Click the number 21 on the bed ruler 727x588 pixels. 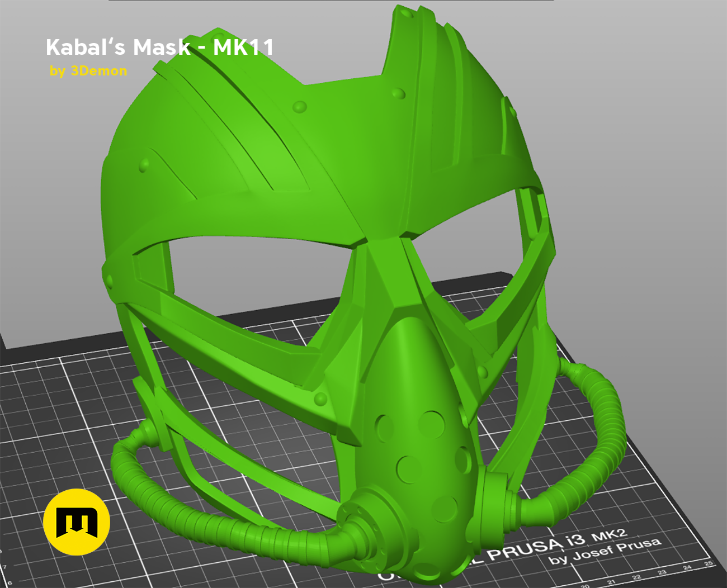point(611,581)
